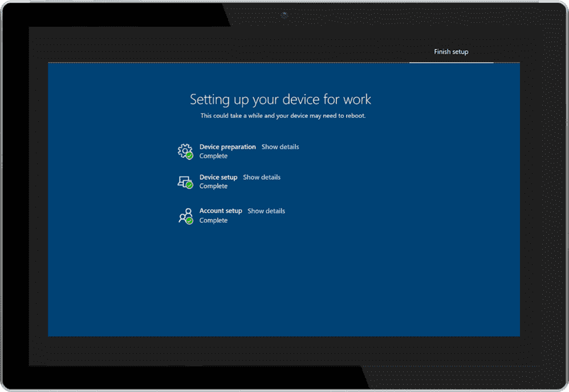Click the Device setup laptop icon
This screenshot has height=392, width=569.
tap(185, 182)
